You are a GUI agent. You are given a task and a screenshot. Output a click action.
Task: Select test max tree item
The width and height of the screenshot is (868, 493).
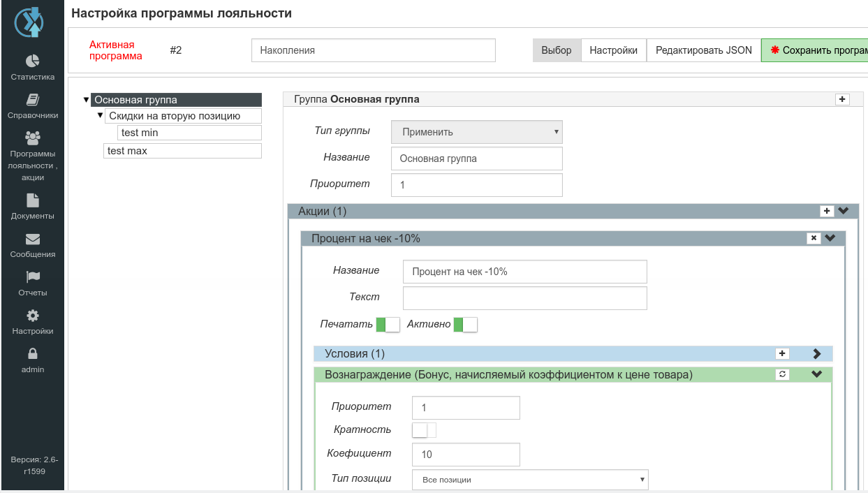[183, 151]
